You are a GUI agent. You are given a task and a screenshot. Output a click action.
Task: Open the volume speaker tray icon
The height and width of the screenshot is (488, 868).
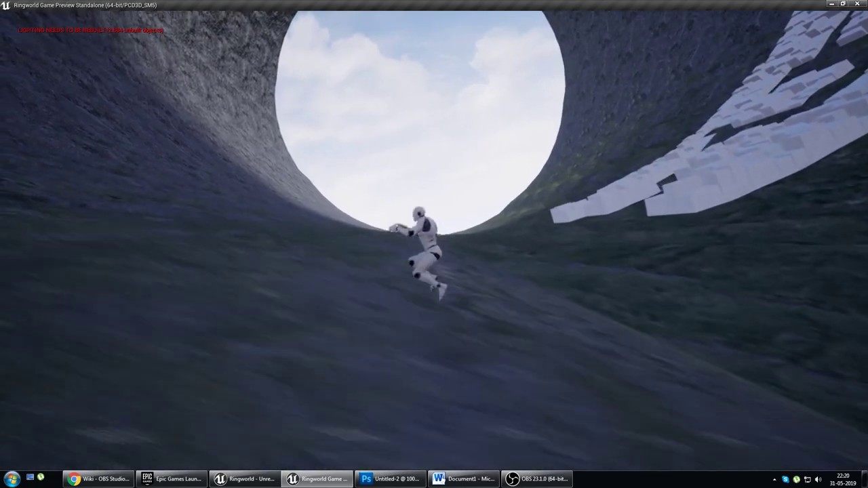point(818,480)
